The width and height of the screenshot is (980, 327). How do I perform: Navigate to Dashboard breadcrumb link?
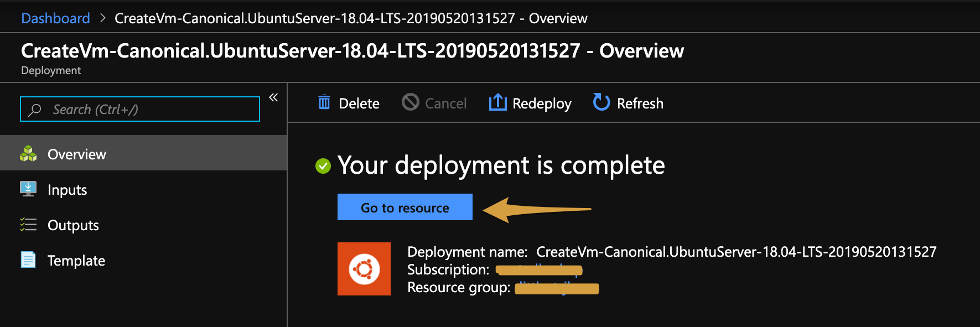coord(55,18)
